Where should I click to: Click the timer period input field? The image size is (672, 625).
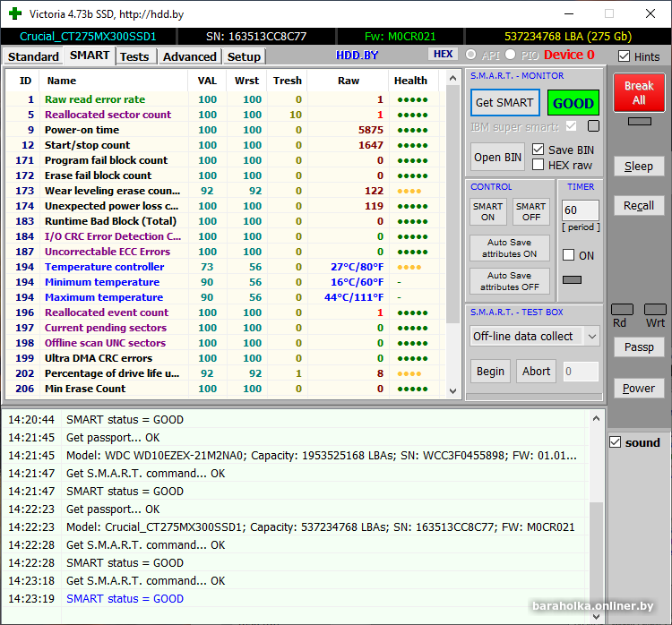pyautogui.click(x=581, y=210)
